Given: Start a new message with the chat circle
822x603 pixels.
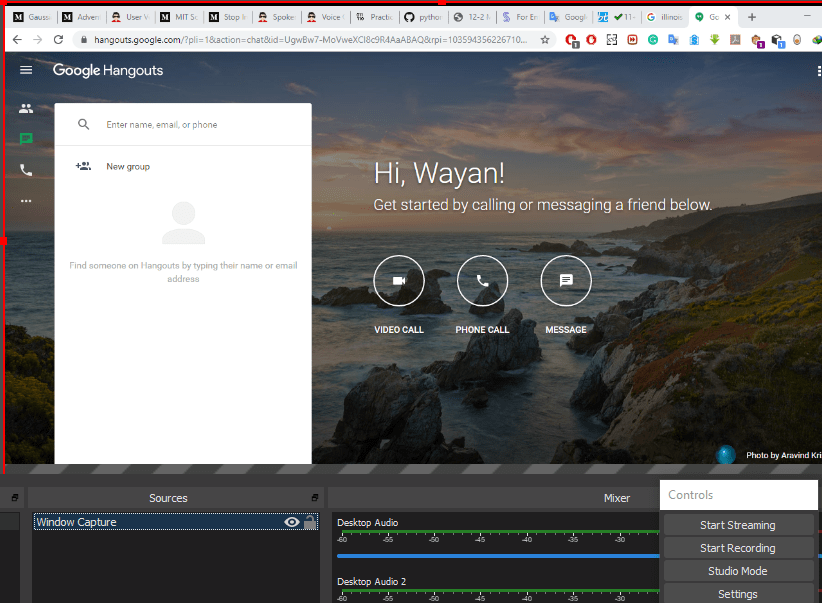Looking at the screenshot, I should click(566, 281).
